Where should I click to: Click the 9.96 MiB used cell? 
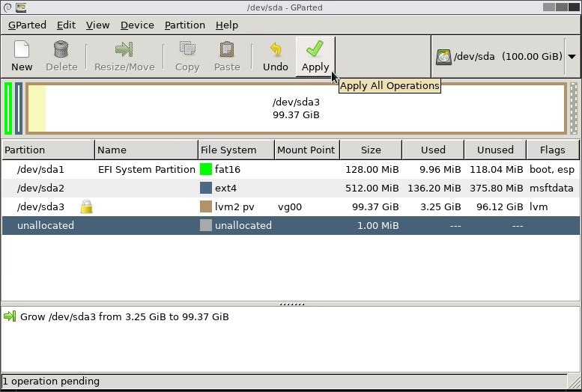point(440,170)
